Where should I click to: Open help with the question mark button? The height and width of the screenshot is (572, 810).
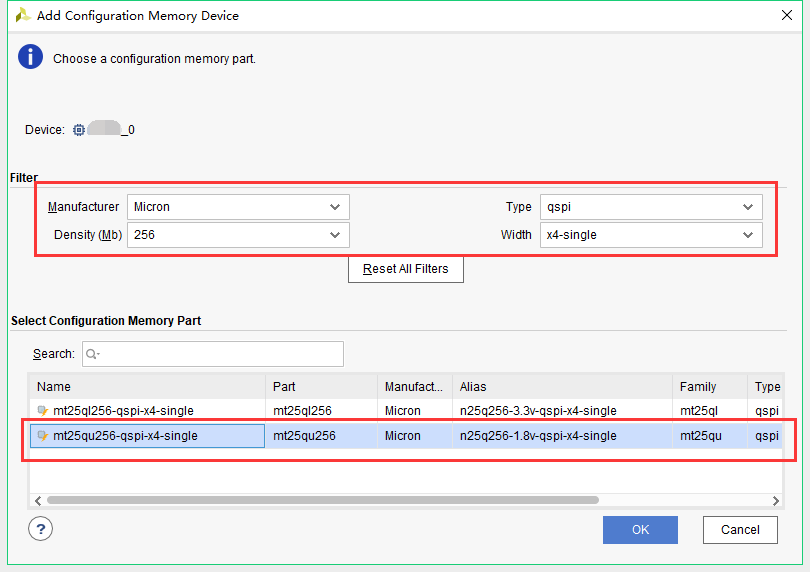tap(40, 529)
